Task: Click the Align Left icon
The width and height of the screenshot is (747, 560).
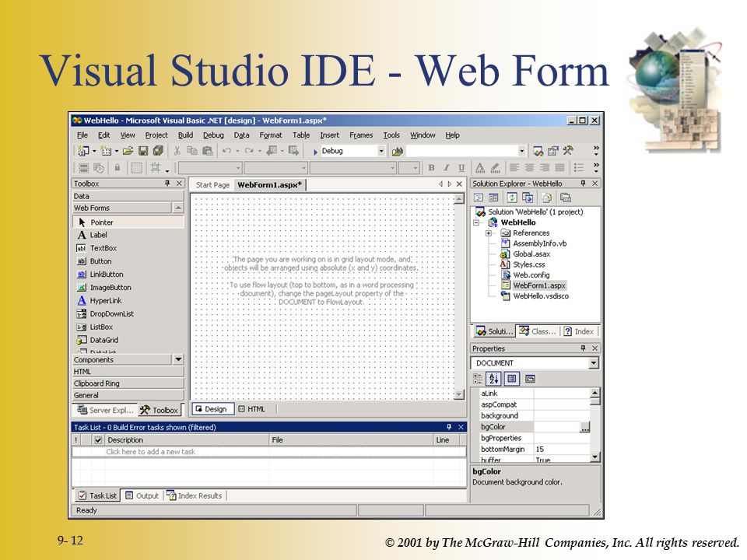Action: tap(514, 168)
